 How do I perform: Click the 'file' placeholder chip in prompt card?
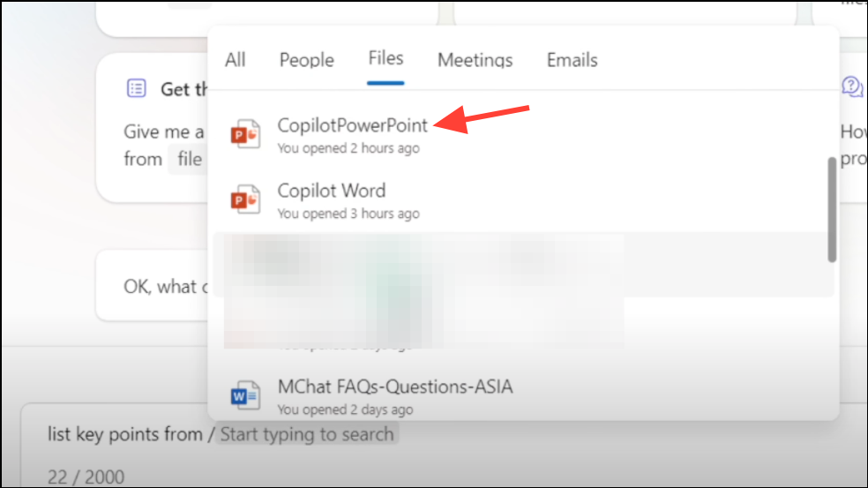click(190, 160)
